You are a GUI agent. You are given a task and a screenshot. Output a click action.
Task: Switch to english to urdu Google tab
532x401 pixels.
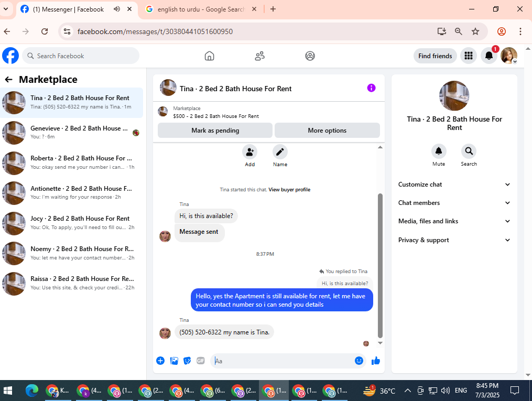(200, 9)
